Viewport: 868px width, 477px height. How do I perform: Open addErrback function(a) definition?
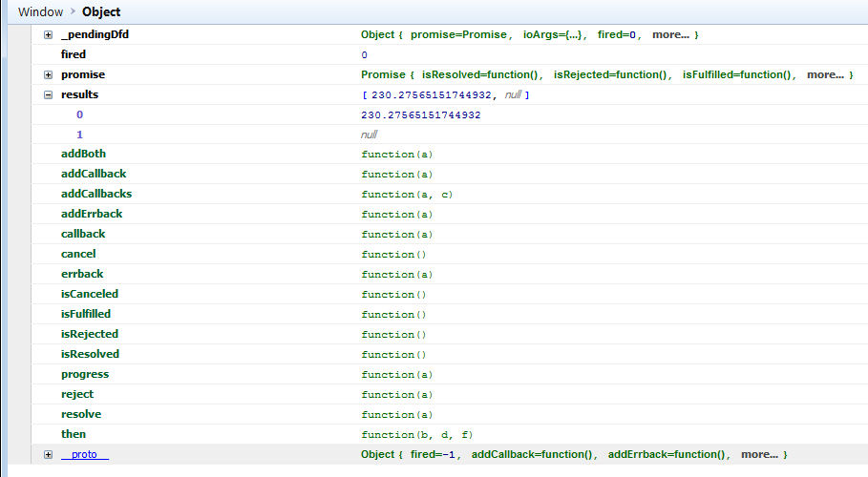coord(397,214)
